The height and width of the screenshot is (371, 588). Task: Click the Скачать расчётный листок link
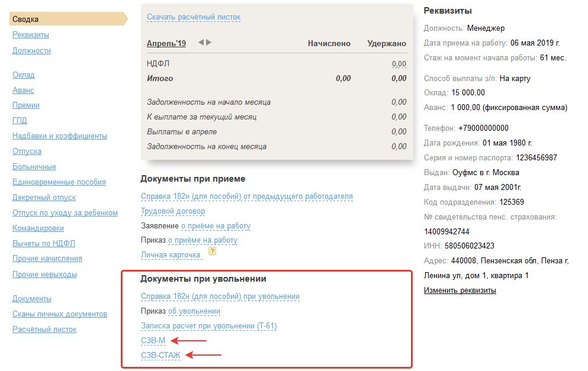[194, 17]
